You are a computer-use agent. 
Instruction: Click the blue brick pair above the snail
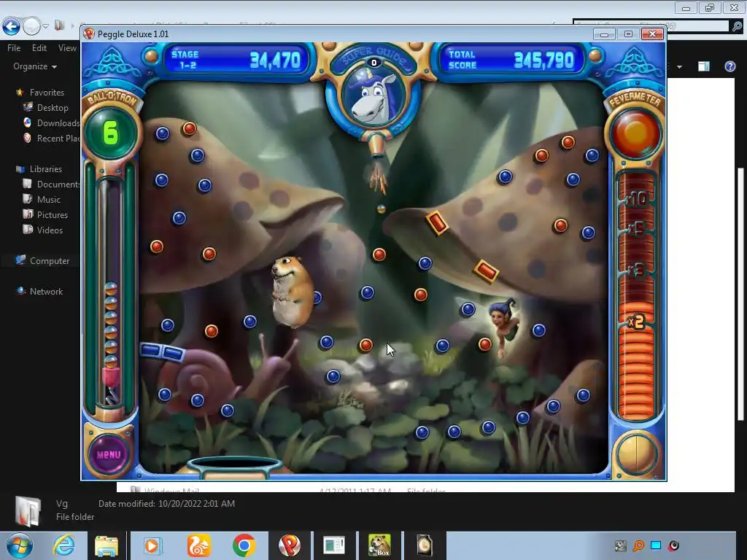pyautogui.click(x=163, y=351)
